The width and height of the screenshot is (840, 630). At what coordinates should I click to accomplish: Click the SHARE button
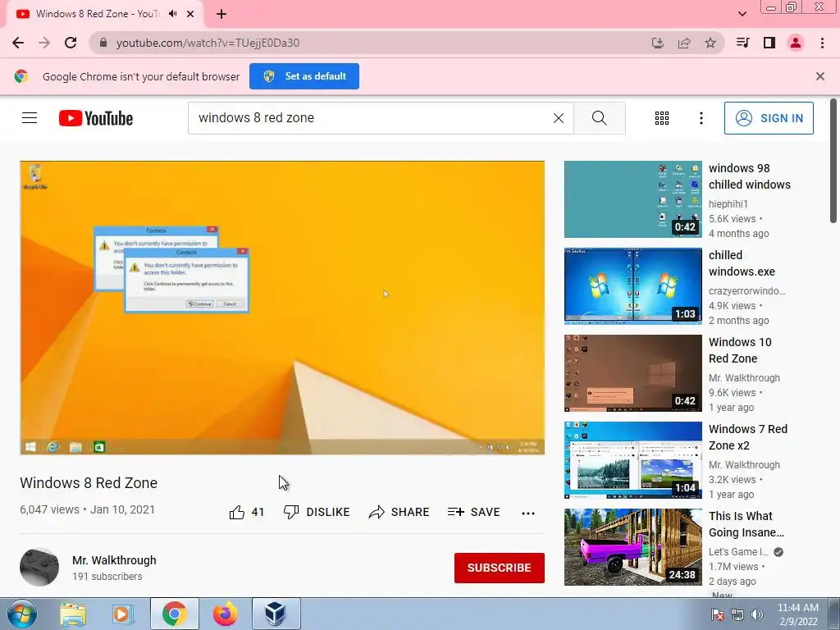point(399,512)
